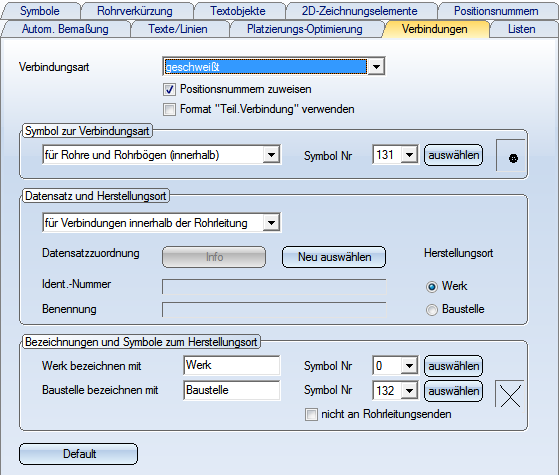This screenshot has width=559, height=475.
Task: Enable Format "Teil.Verbindung" verwenden checkbox
Action: [x=169, y=109]
